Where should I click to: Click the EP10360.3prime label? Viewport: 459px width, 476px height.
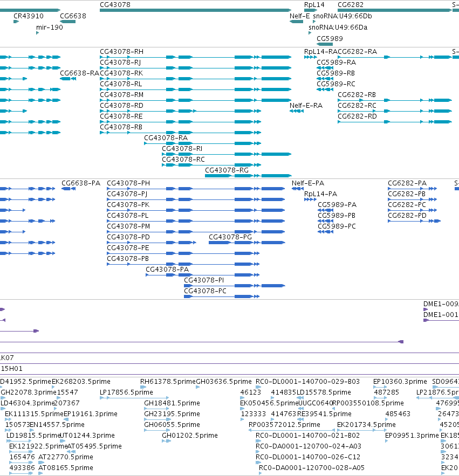[400, 382]
